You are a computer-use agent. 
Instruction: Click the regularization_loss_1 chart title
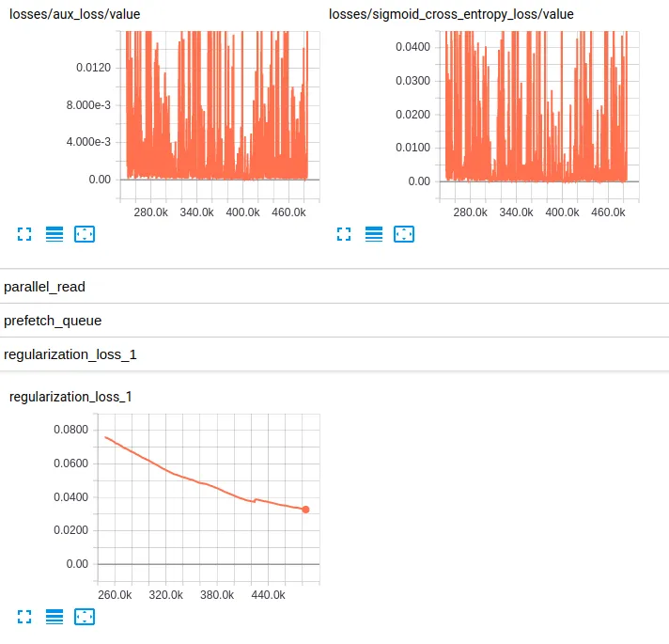click(70, 397)
